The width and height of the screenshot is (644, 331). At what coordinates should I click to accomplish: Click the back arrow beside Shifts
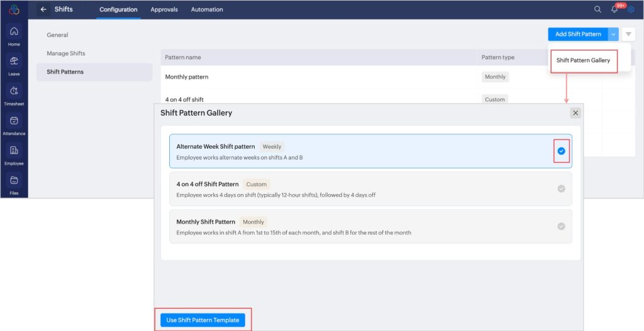click(43, 9)
